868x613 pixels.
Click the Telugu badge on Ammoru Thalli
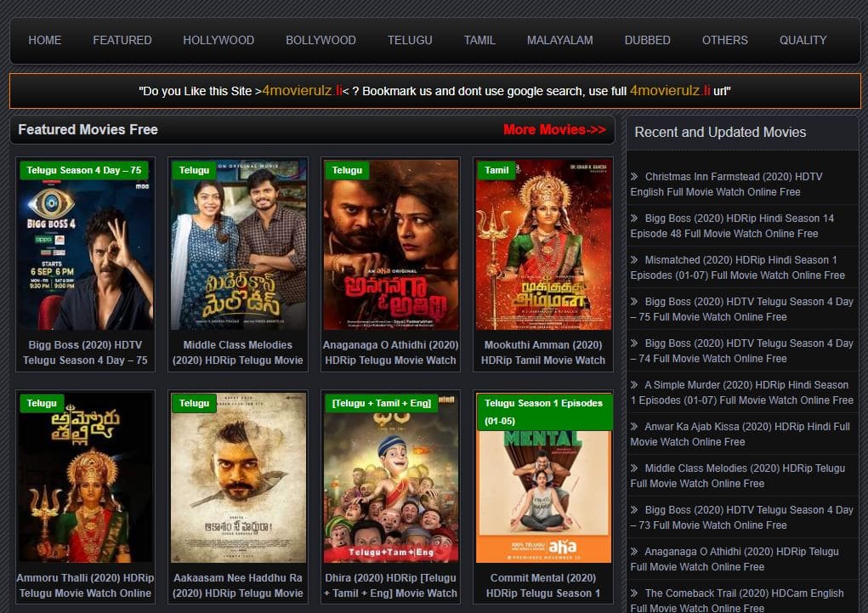click(x=42, y=403)
